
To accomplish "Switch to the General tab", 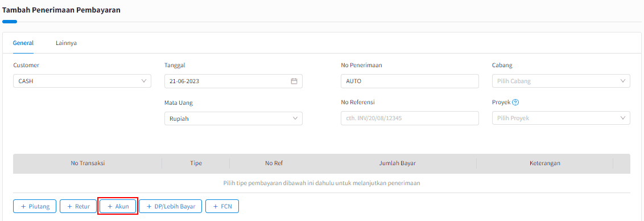I will coord(23,43).
